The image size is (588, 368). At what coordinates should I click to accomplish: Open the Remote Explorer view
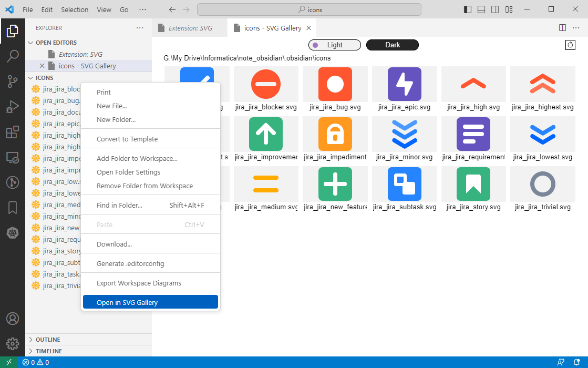click(13, 158)
